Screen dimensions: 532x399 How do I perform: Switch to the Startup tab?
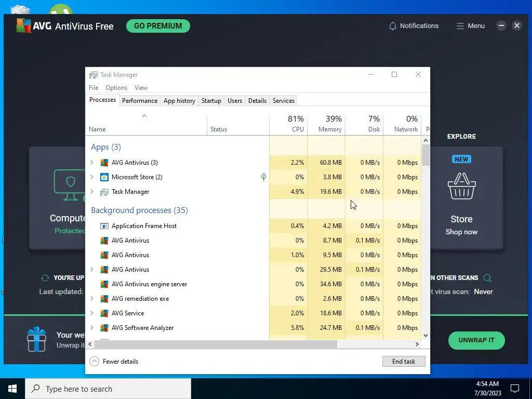coord(211,101)
